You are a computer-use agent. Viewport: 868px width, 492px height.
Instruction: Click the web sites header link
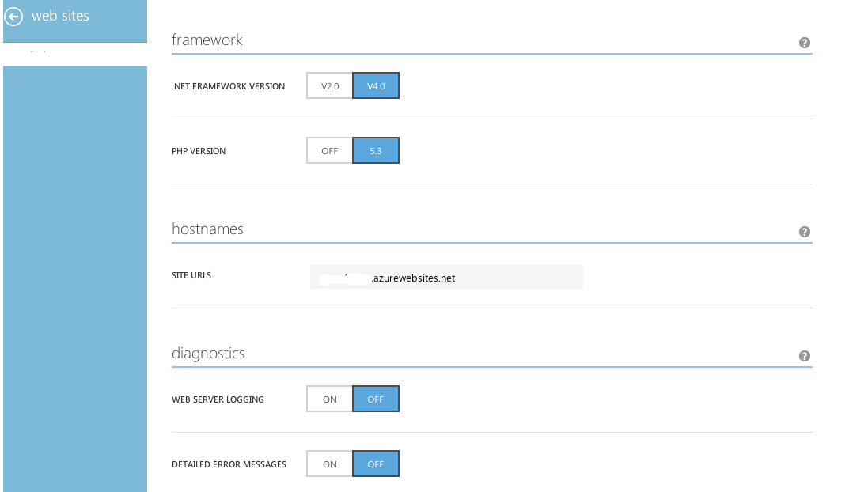tap(60, 16)
